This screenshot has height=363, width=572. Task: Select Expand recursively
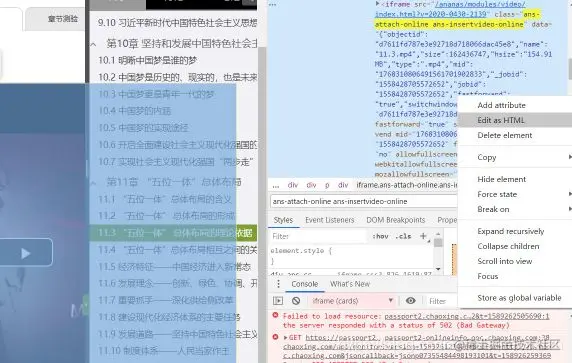[515, 231]
